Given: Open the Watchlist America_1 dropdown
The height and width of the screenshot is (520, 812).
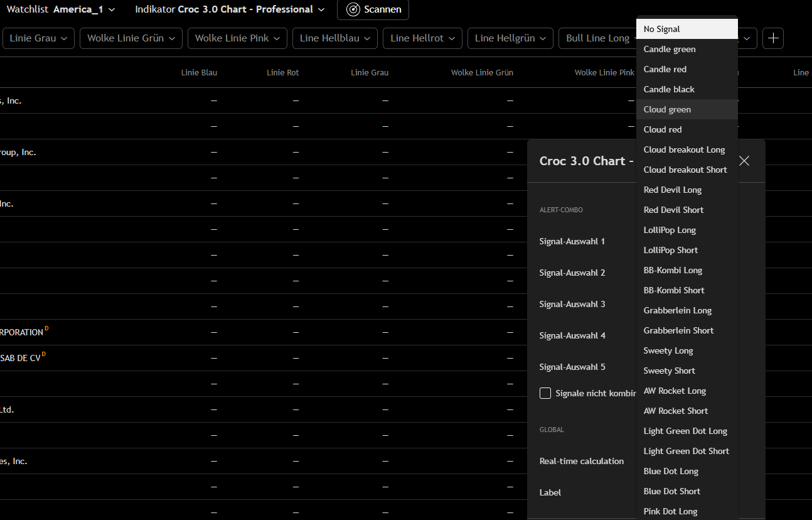Looking at the screenshot, I should 61,9.
